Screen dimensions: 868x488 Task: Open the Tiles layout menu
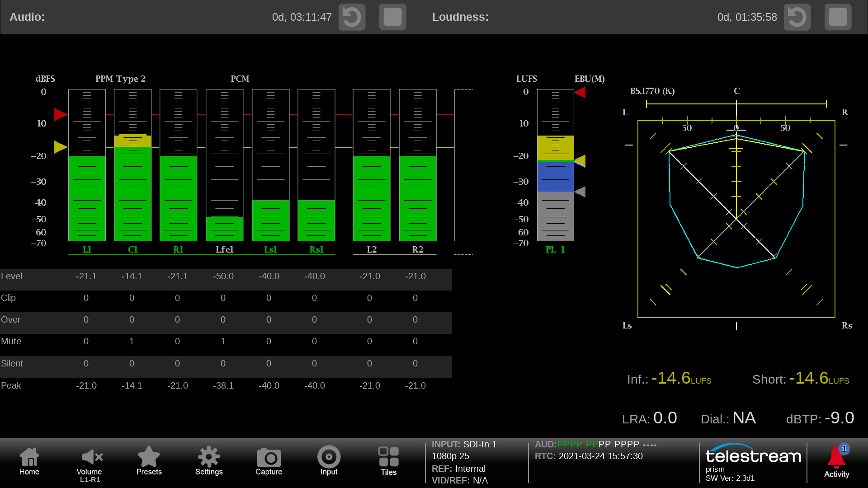(389, 461)
